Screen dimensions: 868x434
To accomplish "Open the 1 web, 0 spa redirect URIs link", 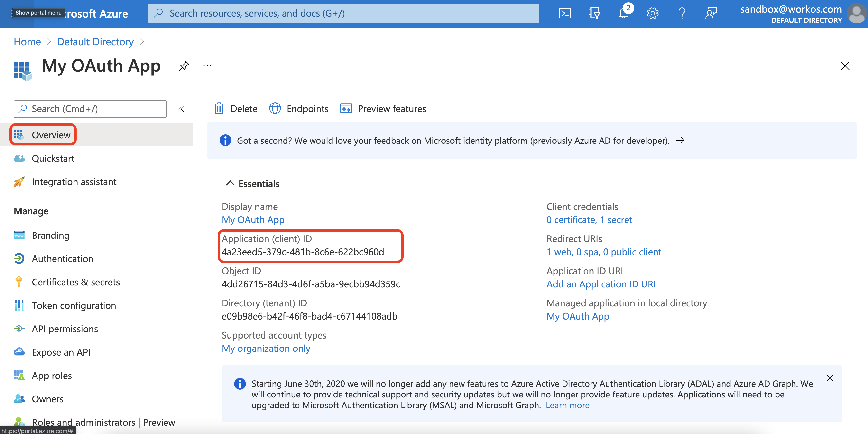I will 604,252.
